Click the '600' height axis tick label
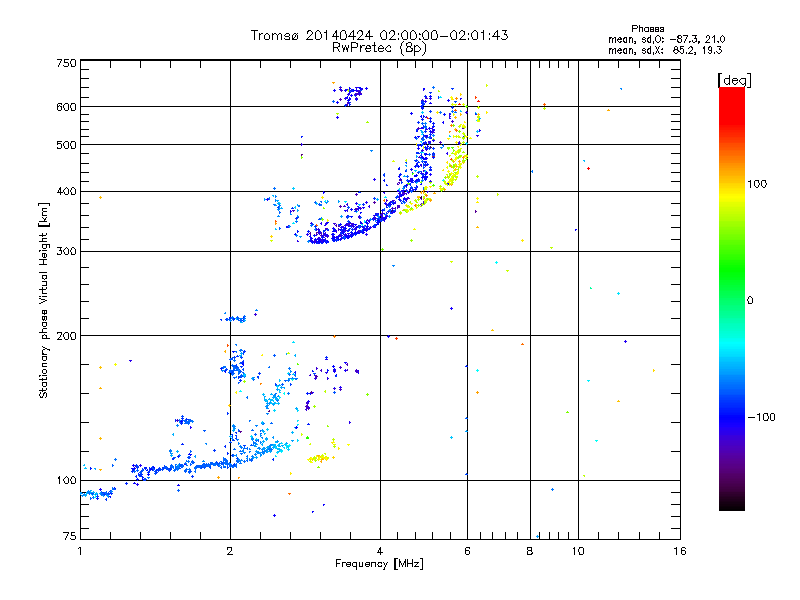This screenshot has width=800, height=600. click(x=66, y=107)
